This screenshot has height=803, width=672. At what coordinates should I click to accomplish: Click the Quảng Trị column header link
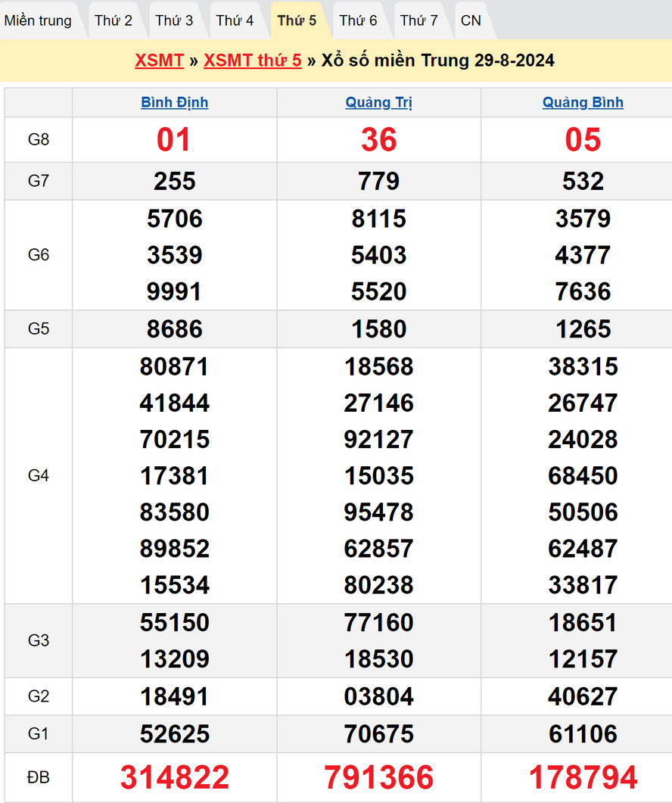[378, 102]
